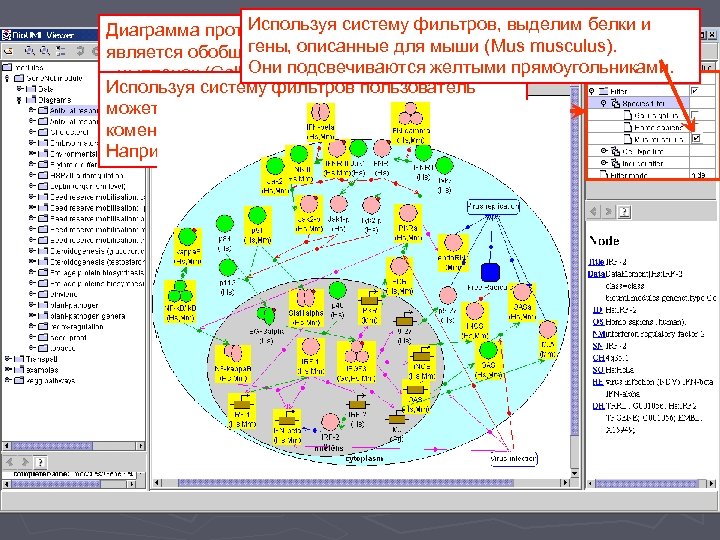Select the green p53 highlighted node
This screenshot has height=540, width=720.
tap(258, 225)
